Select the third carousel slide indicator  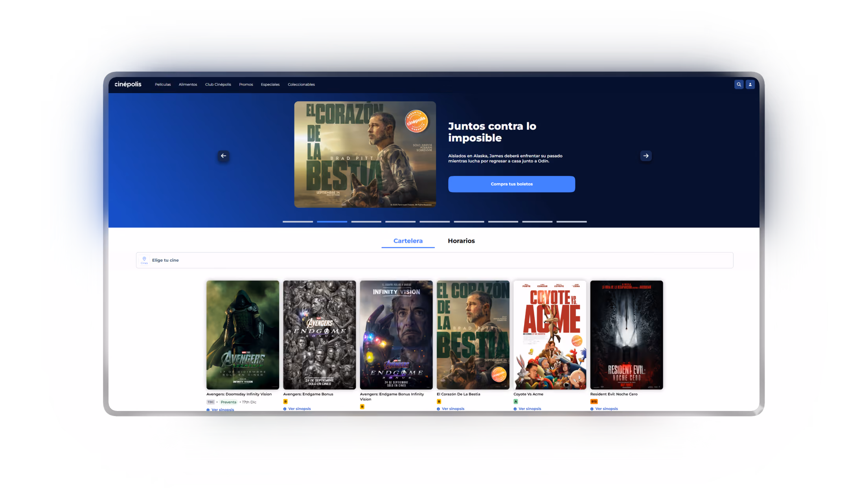point(366,222)
